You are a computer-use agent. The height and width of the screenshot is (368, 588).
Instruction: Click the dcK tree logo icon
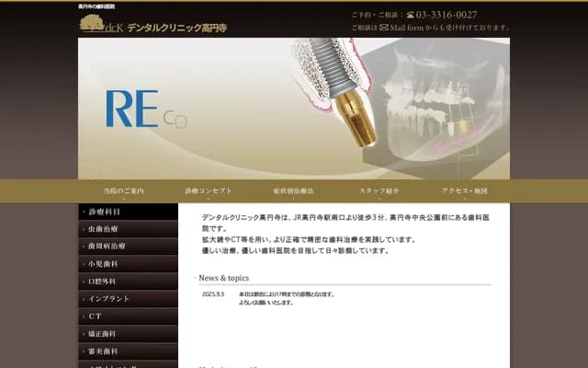(92, 25)
